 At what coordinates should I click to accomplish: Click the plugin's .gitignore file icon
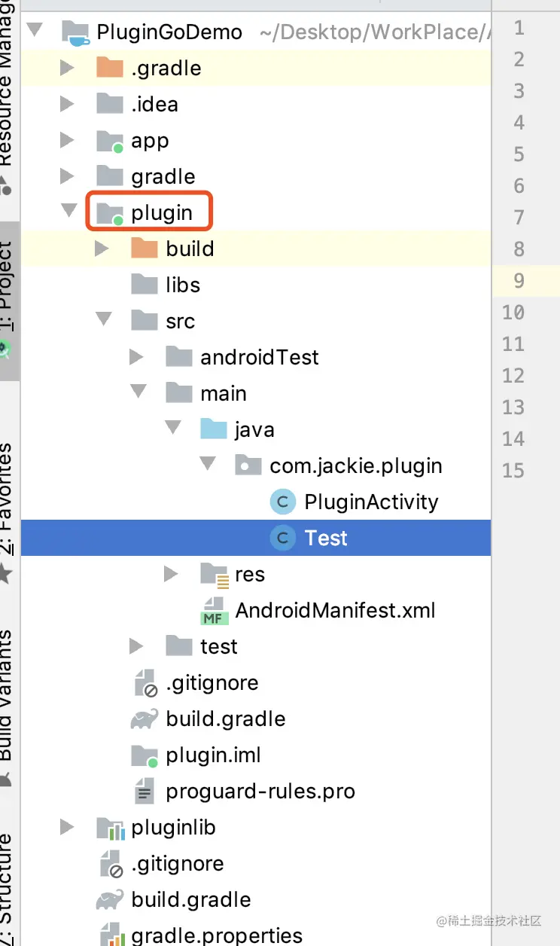(x=145, y=683)
